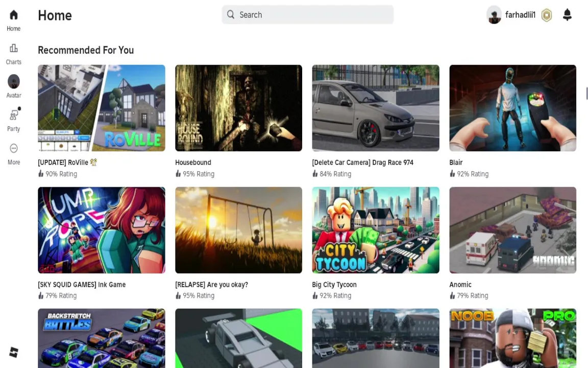Click the Recommended For You heading
This screenshot has height=368, width=588.
(86, 50)
